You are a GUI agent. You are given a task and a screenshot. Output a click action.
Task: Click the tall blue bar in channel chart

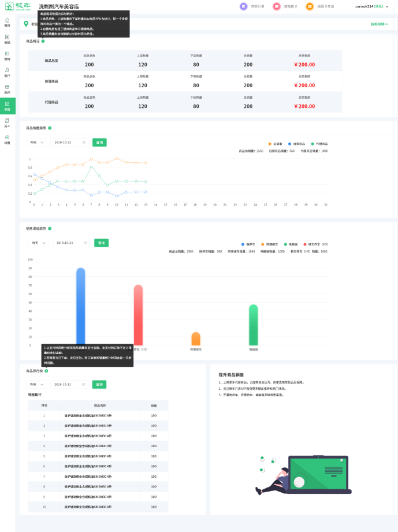point(81,306)
